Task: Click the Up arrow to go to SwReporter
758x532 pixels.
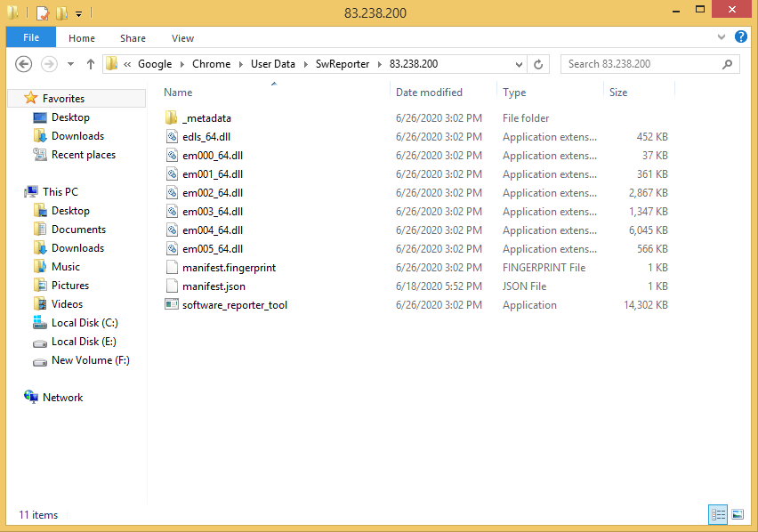Action: point(92,64)
